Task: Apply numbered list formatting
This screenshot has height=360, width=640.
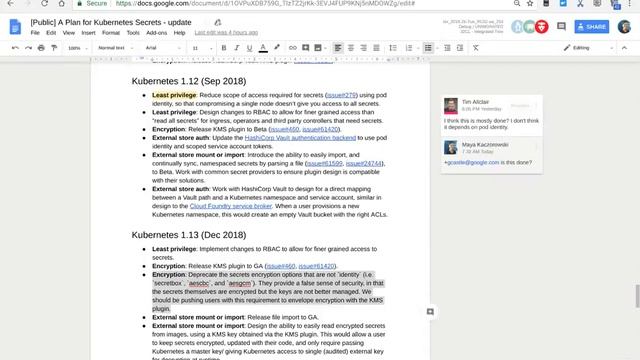Action: point(409,48)
